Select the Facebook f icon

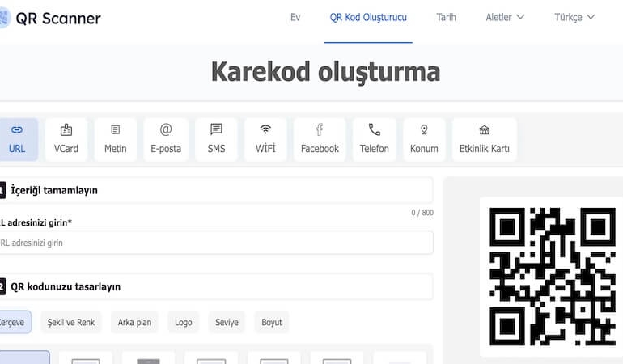pos(320,129)
